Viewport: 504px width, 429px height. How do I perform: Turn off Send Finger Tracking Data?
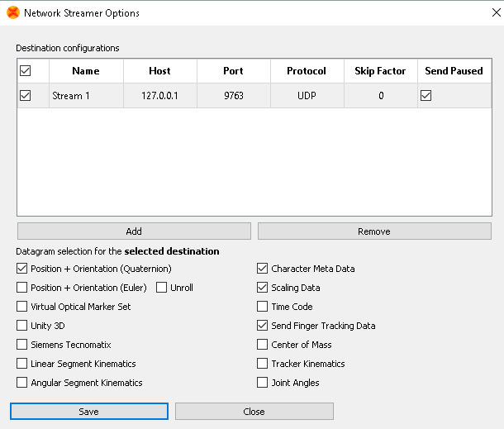(263, 326)
